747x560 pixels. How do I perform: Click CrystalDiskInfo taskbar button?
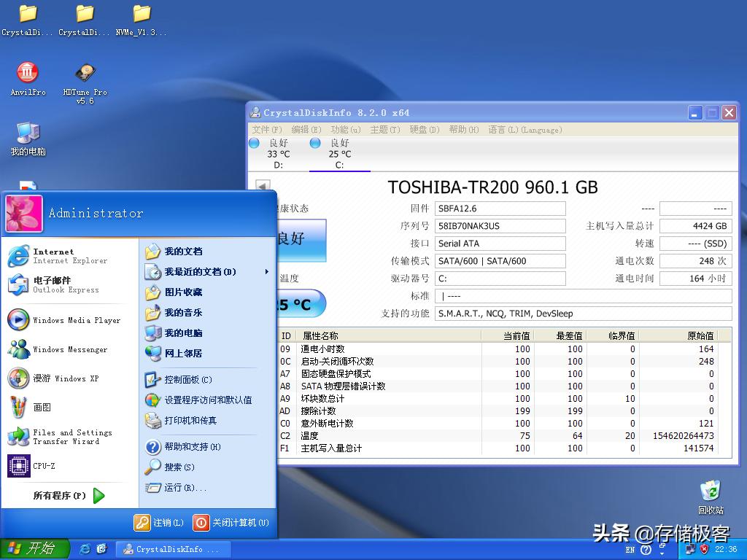pyautogui.click(x=174, y=549)
